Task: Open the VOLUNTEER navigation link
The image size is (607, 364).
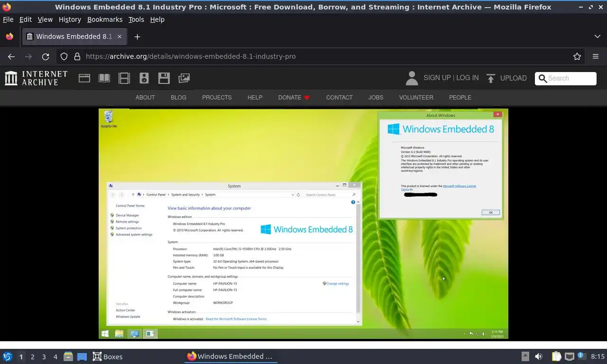Action: click(416, 98)
